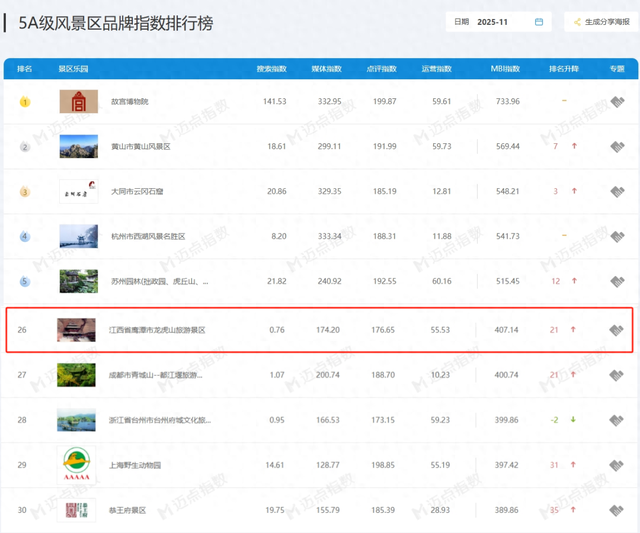Click the silver rank 2 medal icon
This screenshot has height=533, width=640.
click(25, 147)
